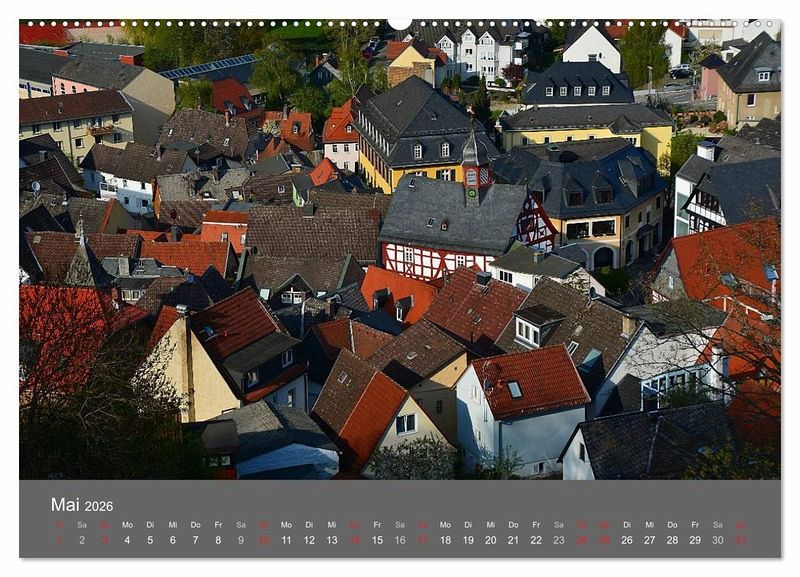Select date 20 in the calendar strip
Screen dimensions: 800x577
click(491, 540)
